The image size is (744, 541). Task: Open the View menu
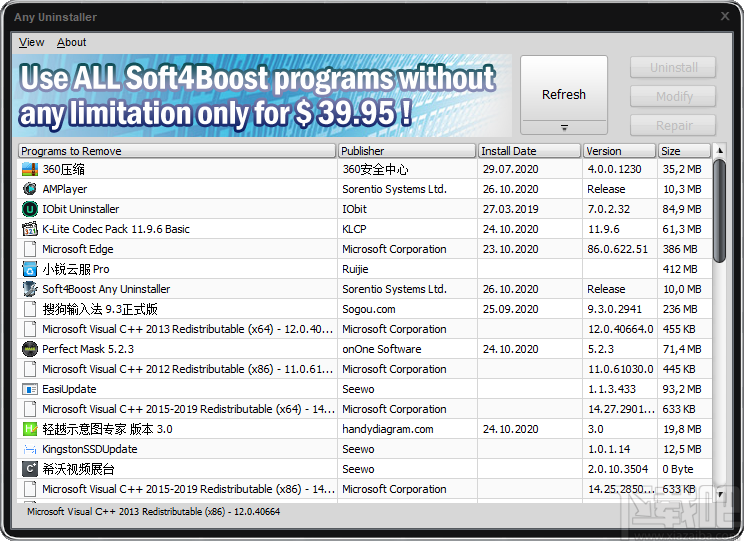[31, 42]
